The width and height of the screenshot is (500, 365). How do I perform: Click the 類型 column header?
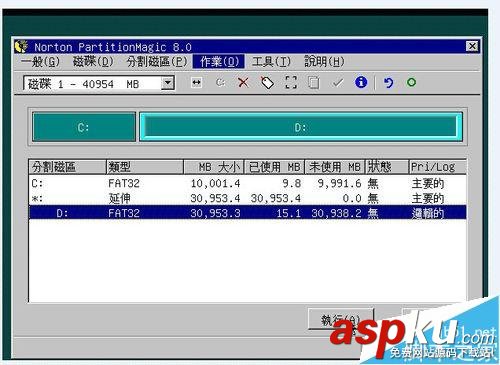pyautogui.click(x=145, y=167)
